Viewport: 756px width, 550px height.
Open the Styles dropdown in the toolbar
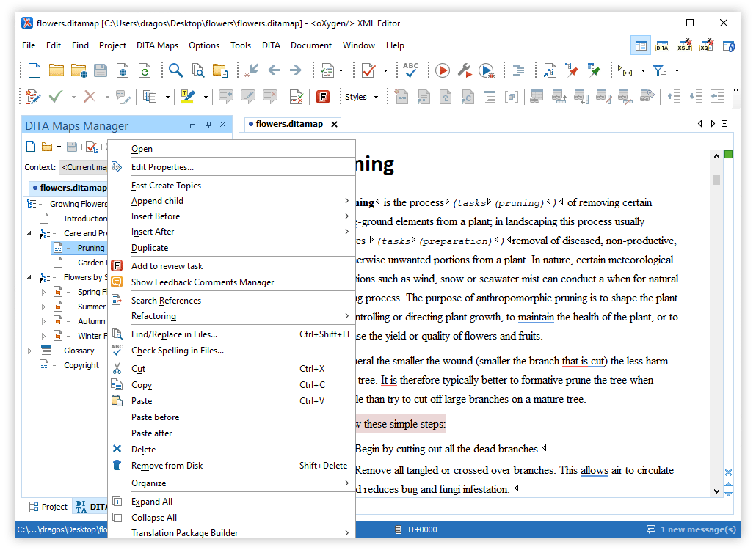[x=361, y=97]
